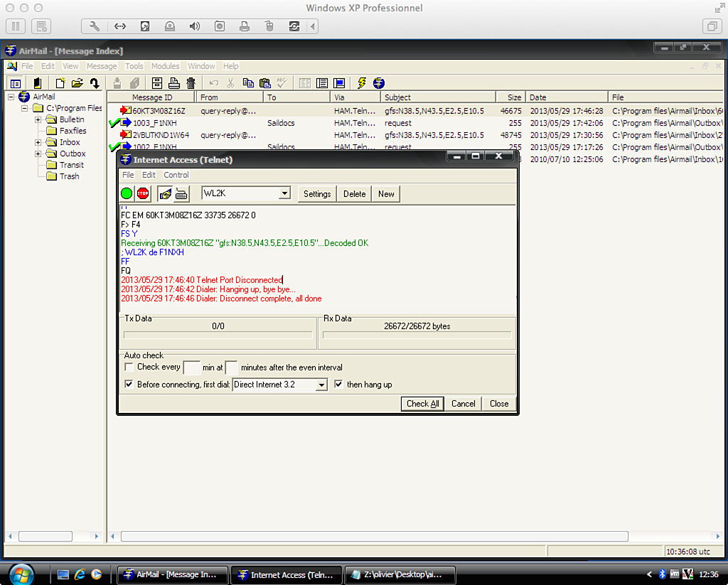Image resolution: width=728 pixels, height=585 pixels.
Task: Sort by the Subject column header
Action: (438, 97)
